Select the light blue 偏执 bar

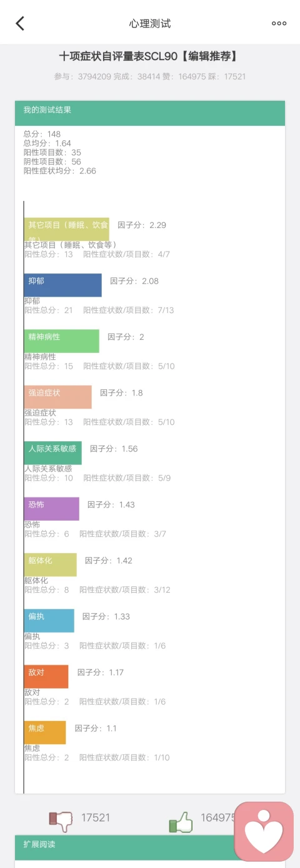pyautogui.click(x=49, y=620)
